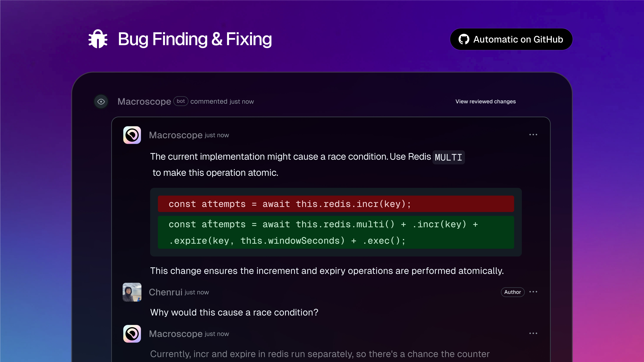Click the bug icon in the header
644x362 pixels.
pos(98,39)
